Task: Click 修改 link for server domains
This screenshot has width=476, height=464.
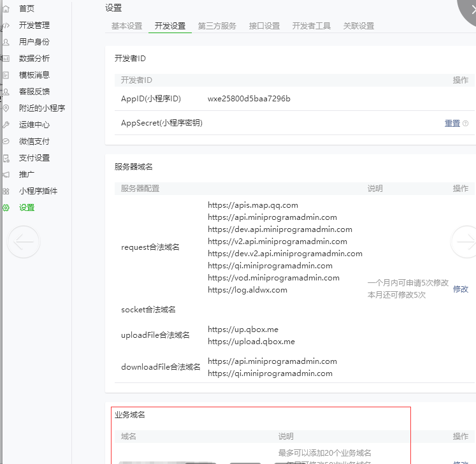Action: coord(461,289)
